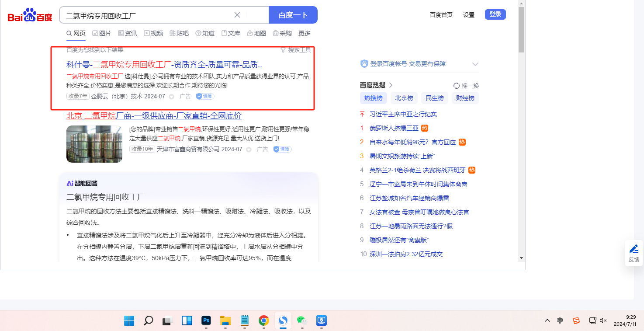Screen dimensions: 644x331
Task: Select the 北京榜 hot list tab
Action: tap(404, 98)
